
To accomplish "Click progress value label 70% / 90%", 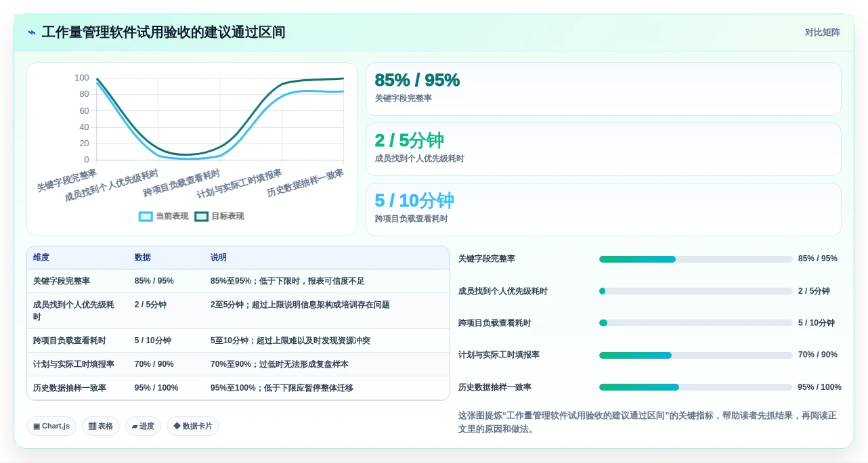I will 818,355.
